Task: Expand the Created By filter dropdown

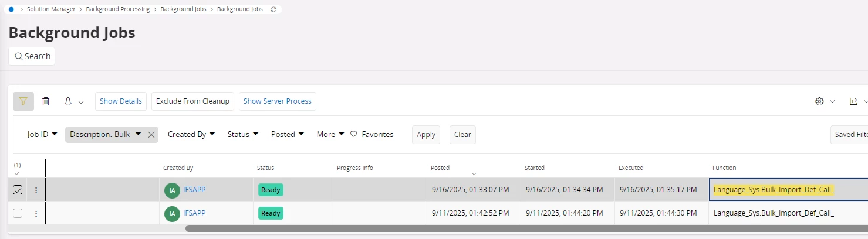Action: coord(191,134)
